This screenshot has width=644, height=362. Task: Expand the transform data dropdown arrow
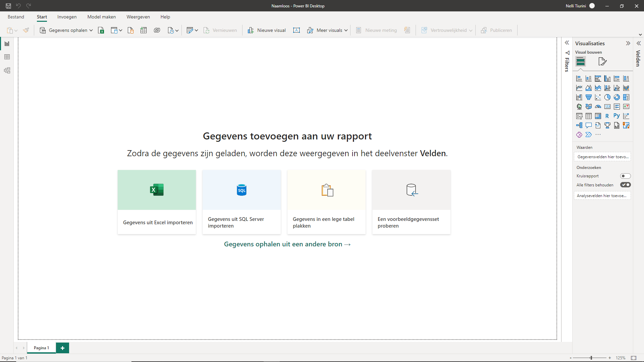197,31
